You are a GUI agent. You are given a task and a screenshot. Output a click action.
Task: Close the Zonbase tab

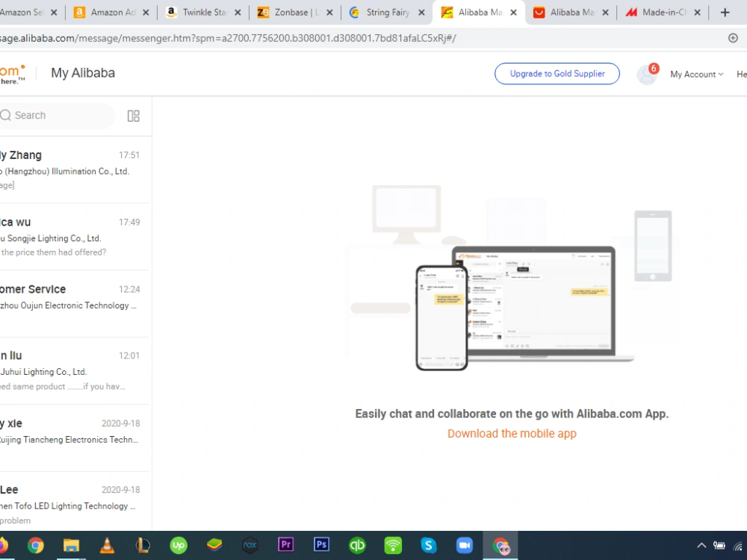[x=329, y=13]
